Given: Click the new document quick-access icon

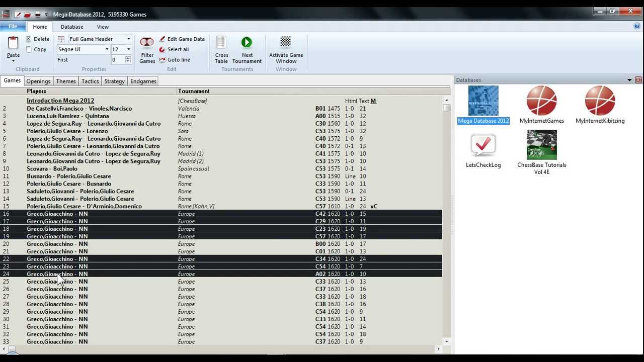Looking at the screenshot, I should (18, 14).
